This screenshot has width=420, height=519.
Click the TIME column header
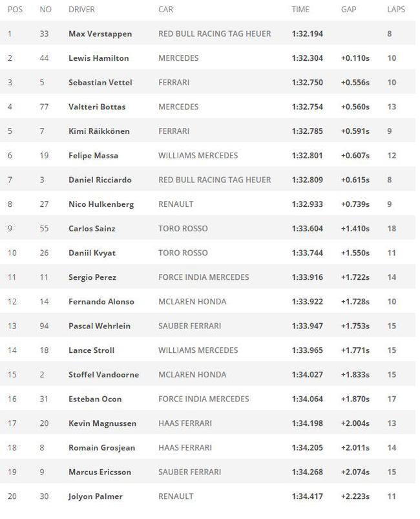[x=300, y=9]
